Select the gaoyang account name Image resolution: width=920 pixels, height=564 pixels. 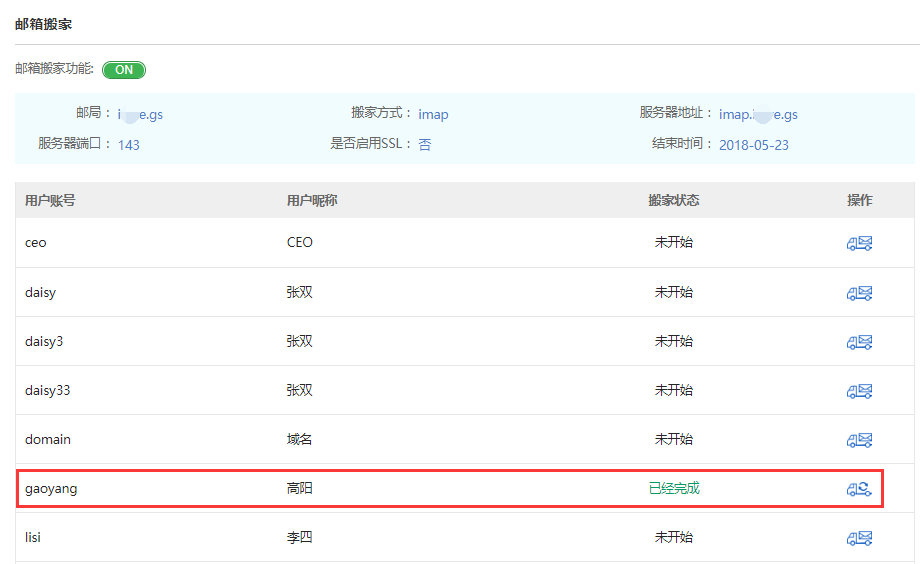50,489
